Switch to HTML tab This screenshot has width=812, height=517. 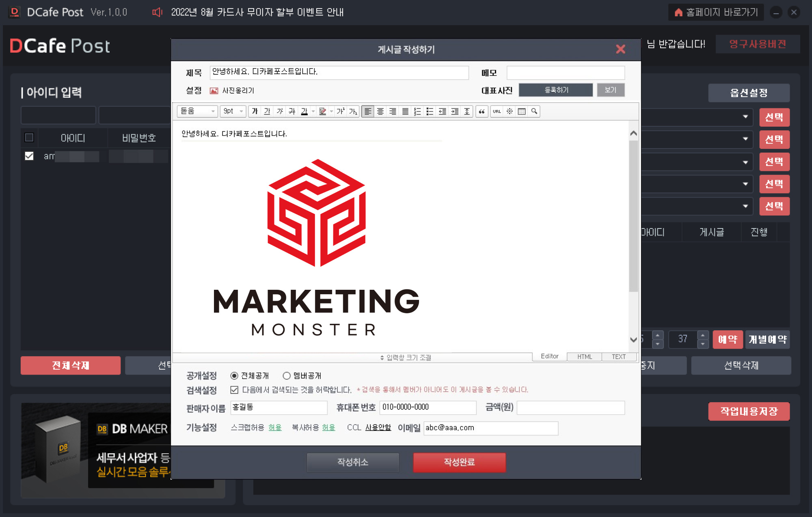click(585, 357)
